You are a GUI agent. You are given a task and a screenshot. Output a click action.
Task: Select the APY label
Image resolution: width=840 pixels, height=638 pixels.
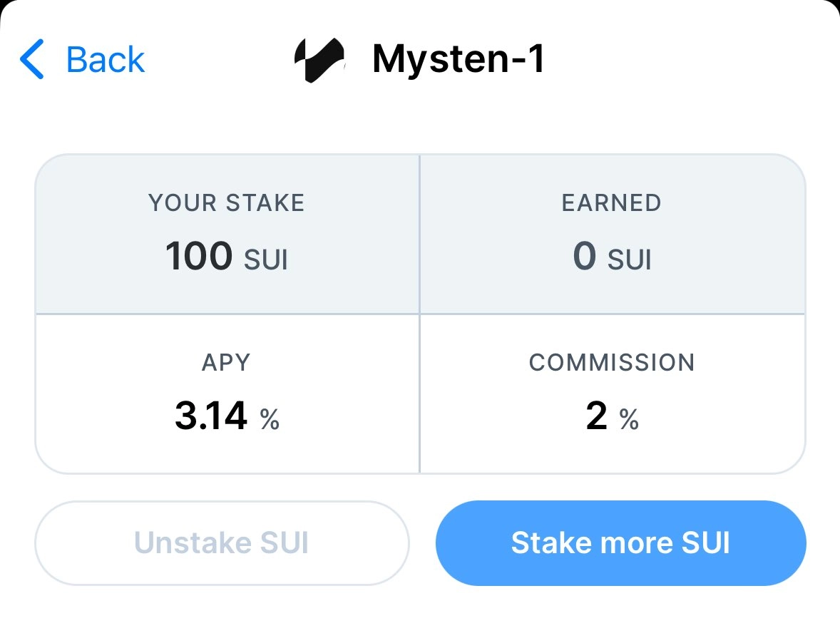tap(227, 362)
